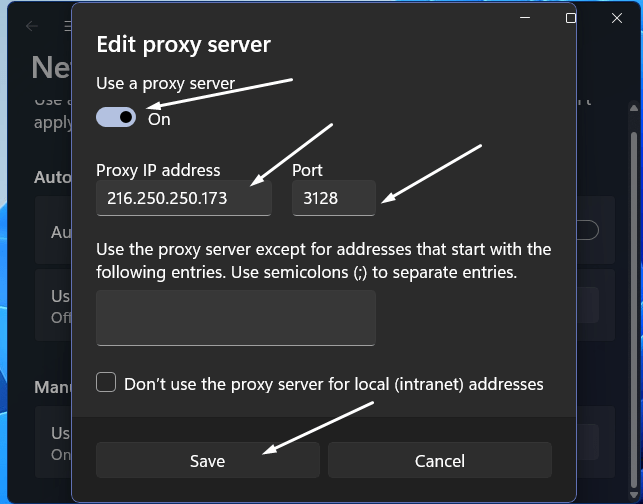The image size is (643, 504).
Task: Click the "Use a proxy server" heading label
Action: (x=165, y=83)
